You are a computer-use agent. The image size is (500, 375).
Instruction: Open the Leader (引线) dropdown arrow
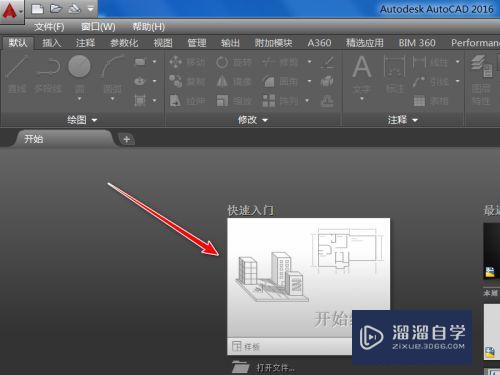coord(458,81)
